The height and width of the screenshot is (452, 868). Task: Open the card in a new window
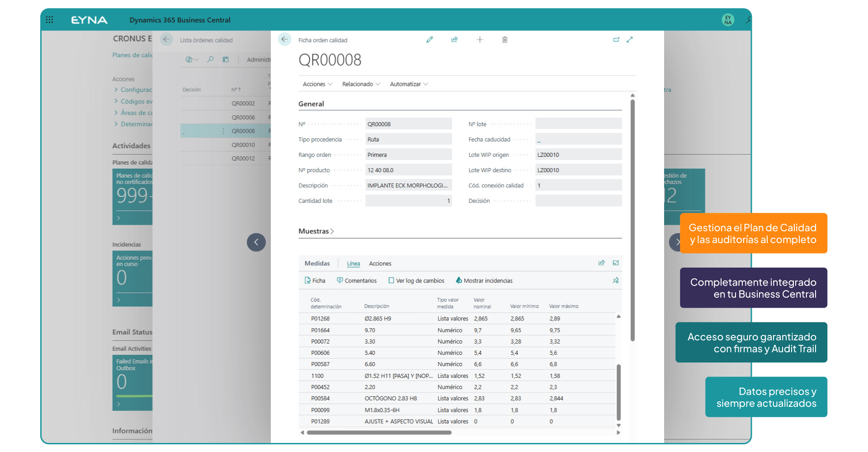tap(616, 40)
